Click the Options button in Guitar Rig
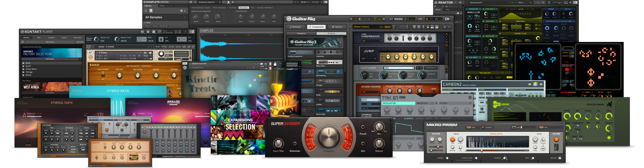Screen dimensions: 644x168 point(337,27)
